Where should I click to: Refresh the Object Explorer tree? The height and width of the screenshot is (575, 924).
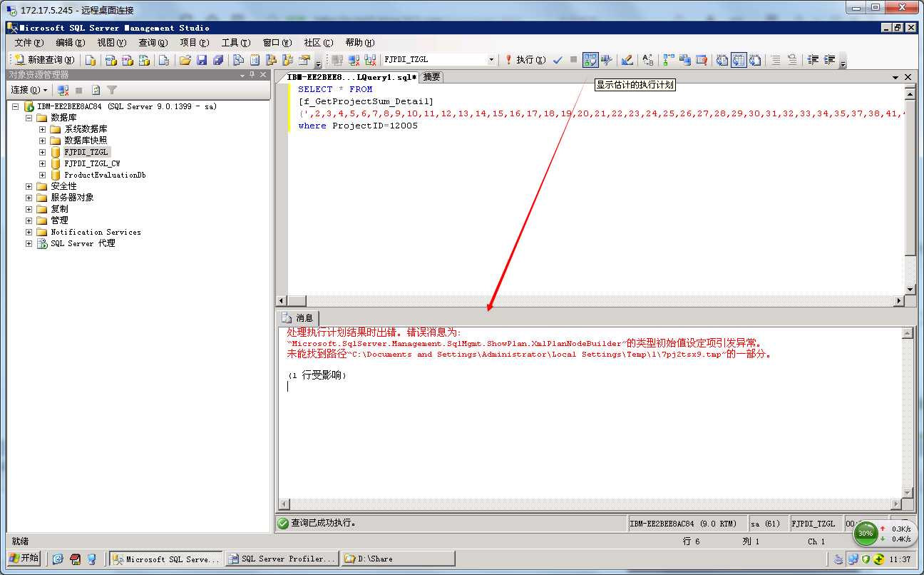(96, 90)
